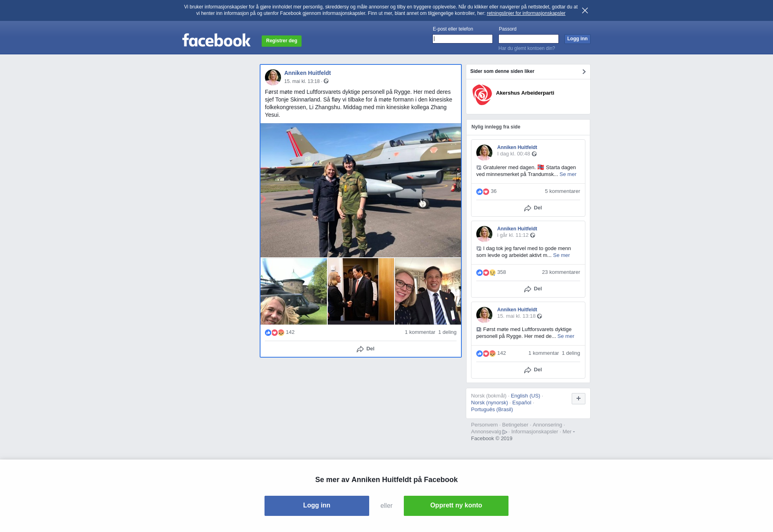The width and height of the screenshot is (773, 532).
Task: Switch language to Português (Brasil)
Action: [492, 410]
